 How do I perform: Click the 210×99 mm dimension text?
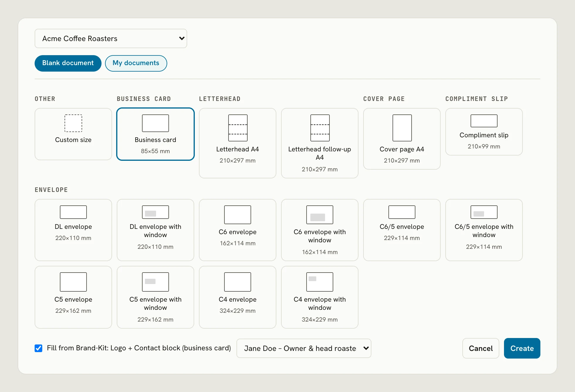(x=484, y=146)
